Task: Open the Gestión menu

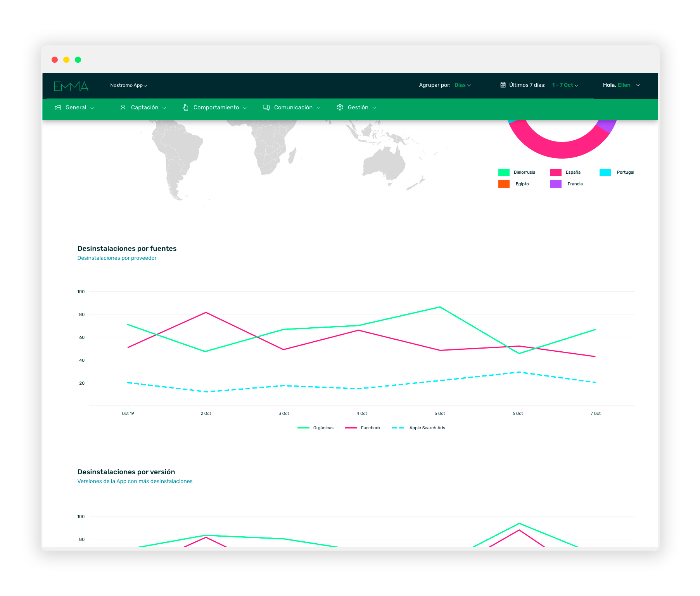Action: pyautogui.click(x=357, y=107)
